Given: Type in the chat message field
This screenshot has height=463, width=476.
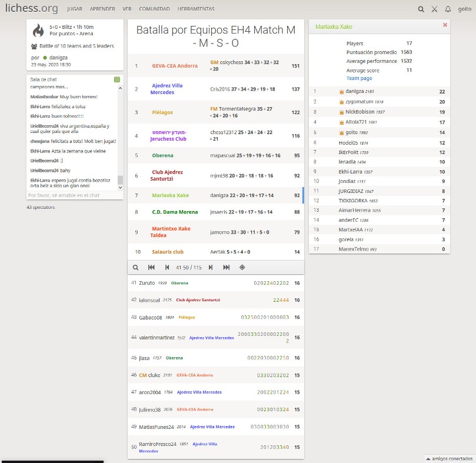Looking at the screenshot, I should tap(71, 195).
